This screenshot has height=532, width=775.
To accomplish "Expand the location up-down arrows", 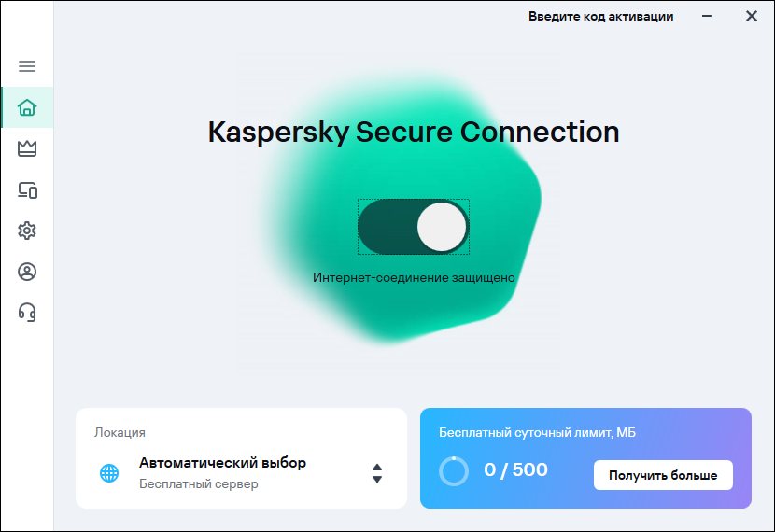I will [x=377, y=473].
